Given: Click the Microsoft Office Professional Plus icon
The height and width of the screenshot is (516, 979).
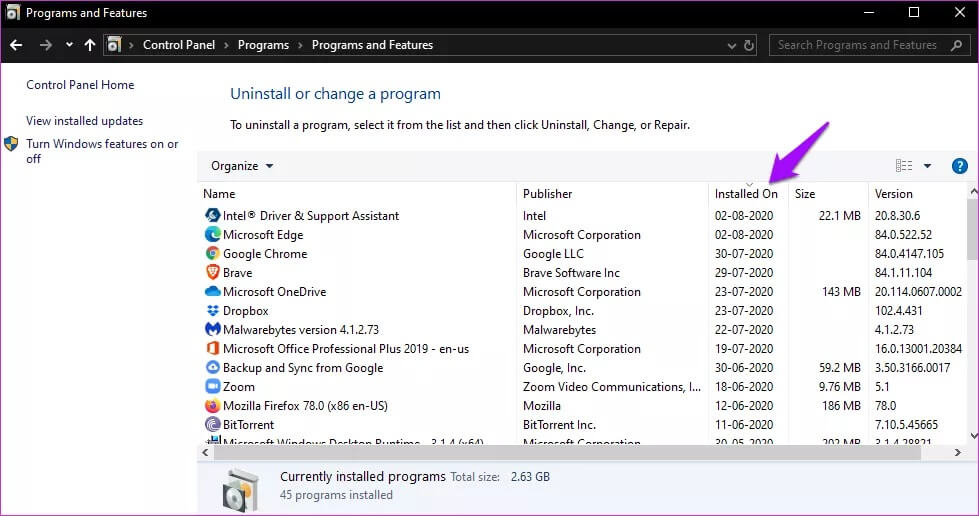Looking at the screenshot, I should point(212,349).
